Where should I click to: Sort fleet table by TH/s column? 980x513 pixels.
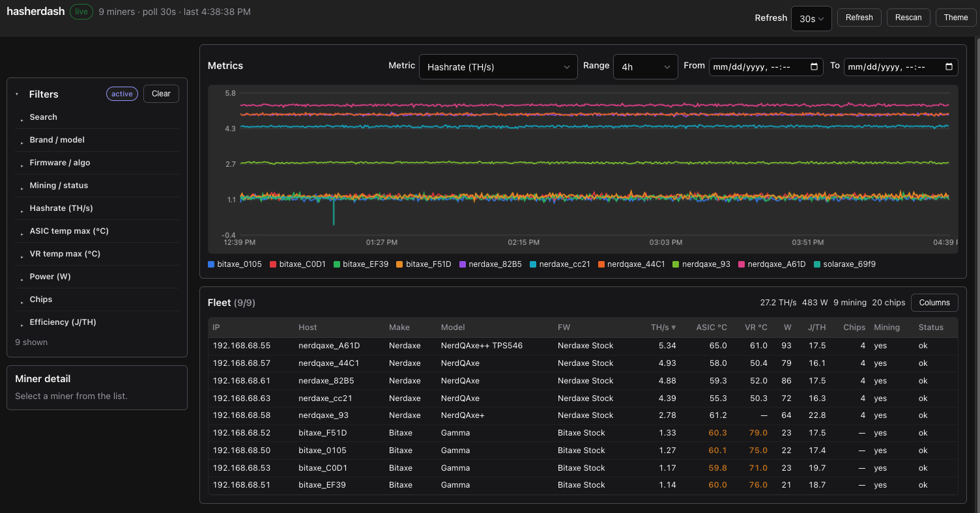pyautogui.click(x=663, y=327)
